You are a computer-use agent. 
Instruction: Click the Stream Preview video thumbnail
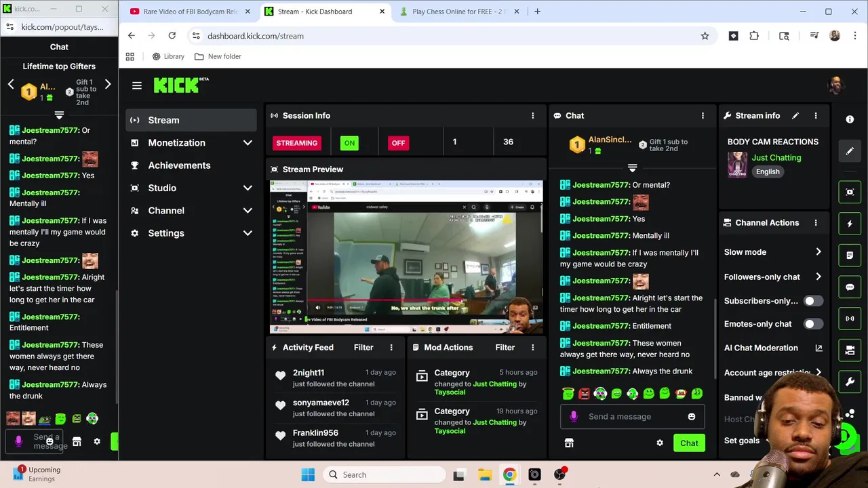tap(406, 257)
